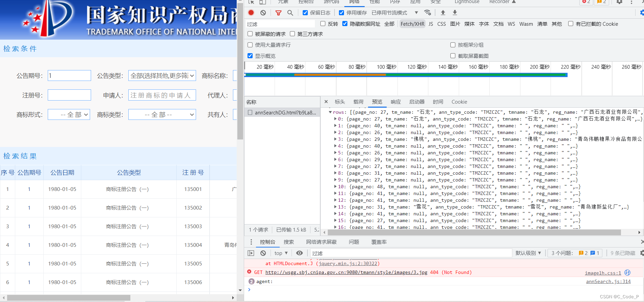Import HAR file upload icon
Viewport: 644px width, 302px height.
pyautogui.click(x=443, y=13)
